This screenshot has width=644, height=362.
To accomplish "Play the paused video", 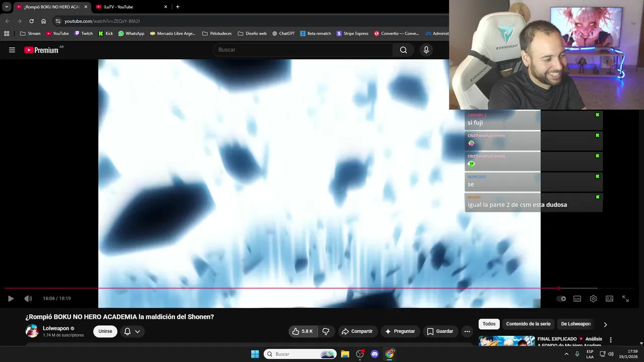I will click(x=11, y=299).
